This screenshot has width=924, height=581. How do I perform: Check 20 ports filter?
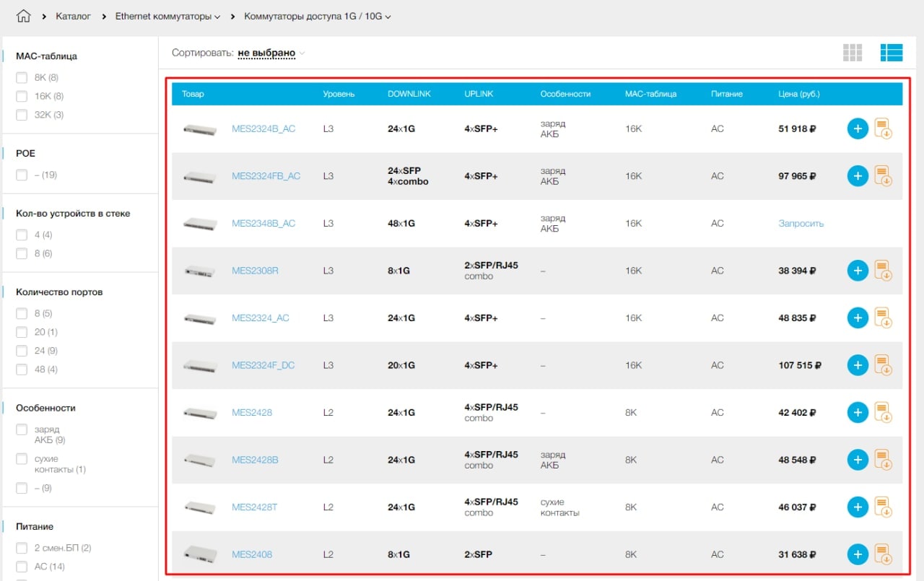[x=22, y=332]
